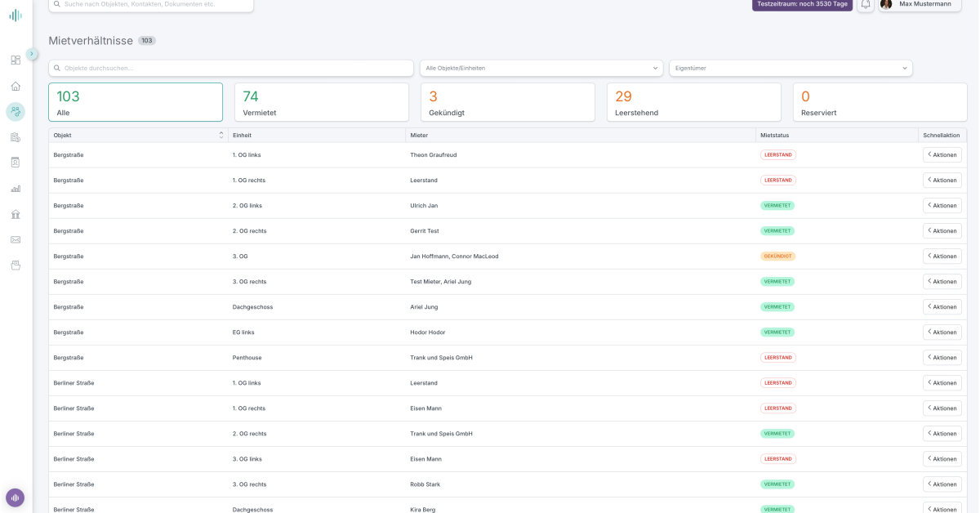980x513 pixels.
Task: Select the Vermietet 74 filter card
Action: pyautogui.click(x=322, y=102)
